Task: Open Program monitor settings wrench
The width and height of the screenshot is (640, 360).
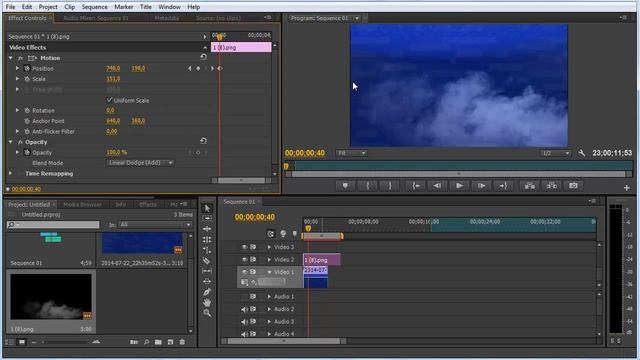Action: (x=582, y=153)
